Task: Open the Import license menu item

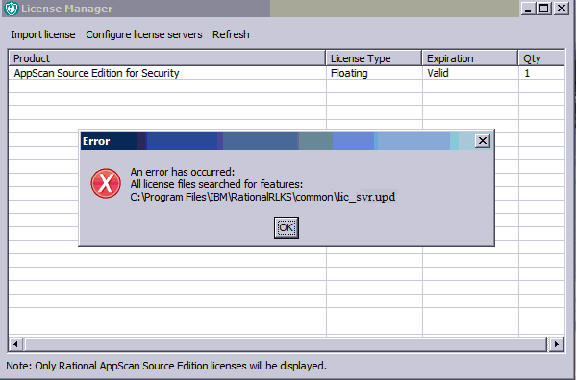Action: click(x=43, y=35)
